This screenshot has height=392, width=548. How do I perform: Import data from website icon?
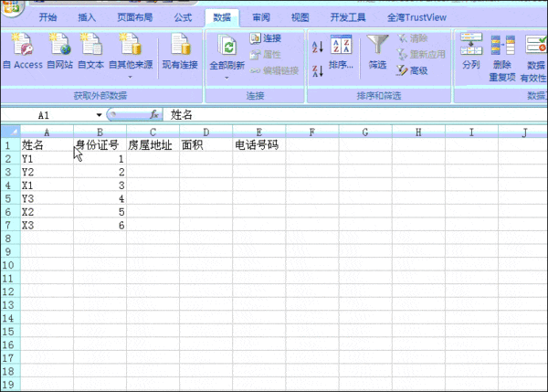(x=59, y=44)
